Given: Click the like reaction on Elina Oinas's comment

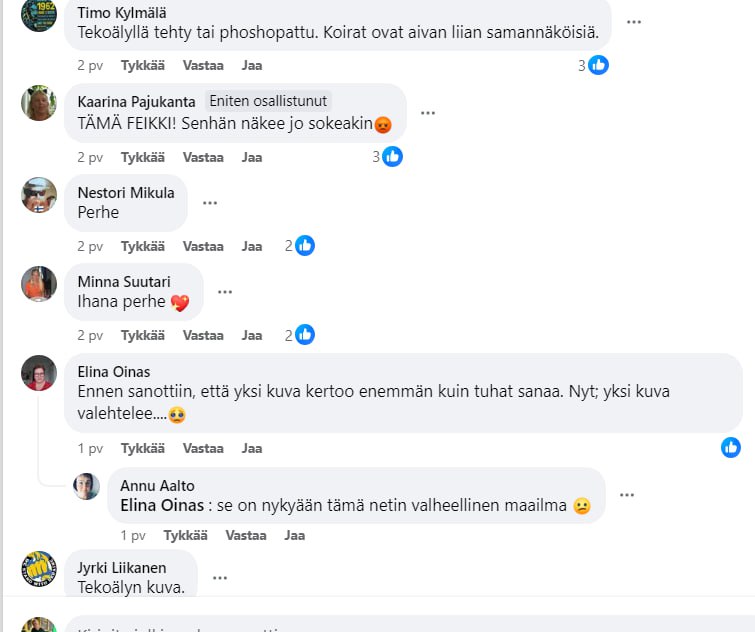Looking at the screenshot, I should tap(731, 447).
